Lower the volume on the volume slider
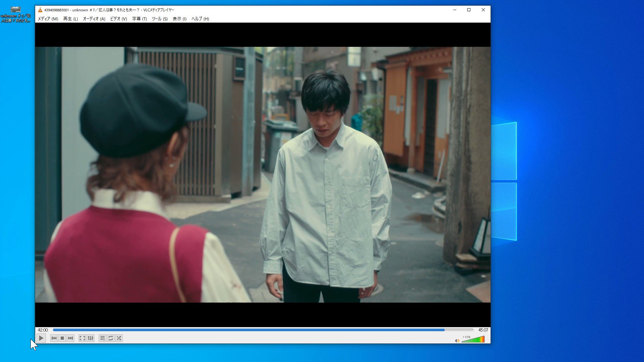The image size is (644, 362). [465, 339]
